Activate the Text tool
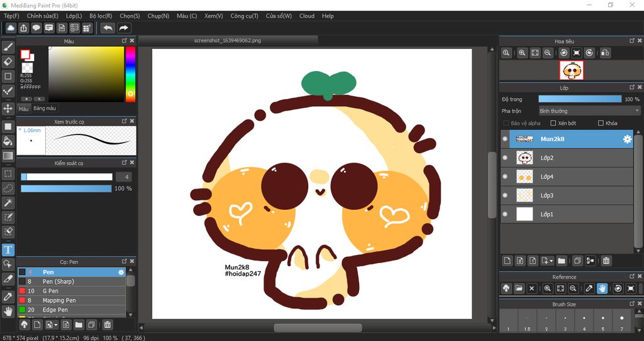This screenshot has height=341, width=644. [x=8, y=249]
